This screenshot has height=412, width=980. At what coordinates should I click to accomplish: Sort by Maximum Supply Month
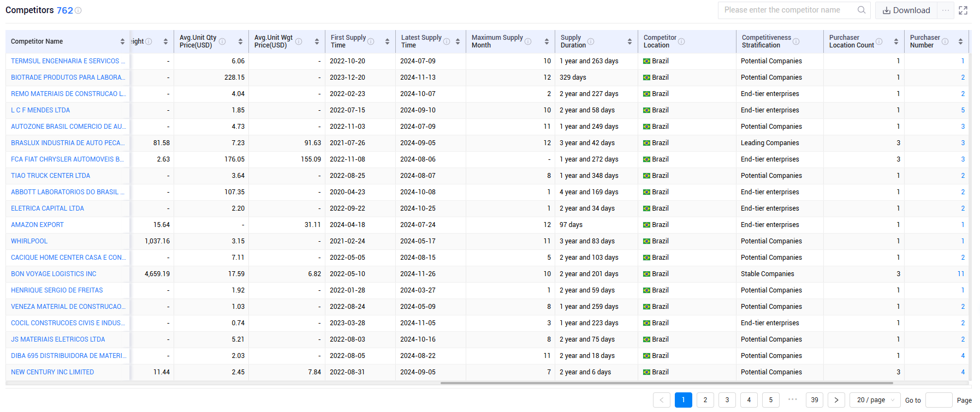coord(547,41)
